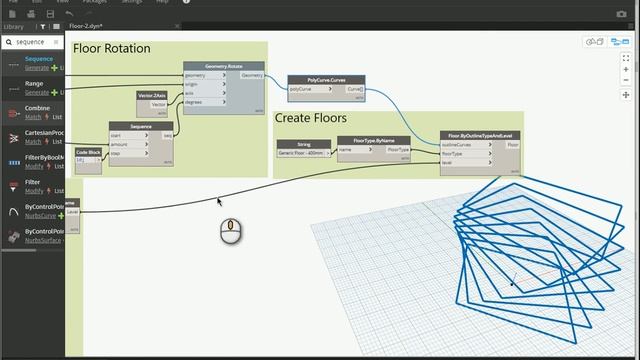Select the Floor.ByOutlineTypeAndLevel node header
640x360 pixels.
point(480,136)
